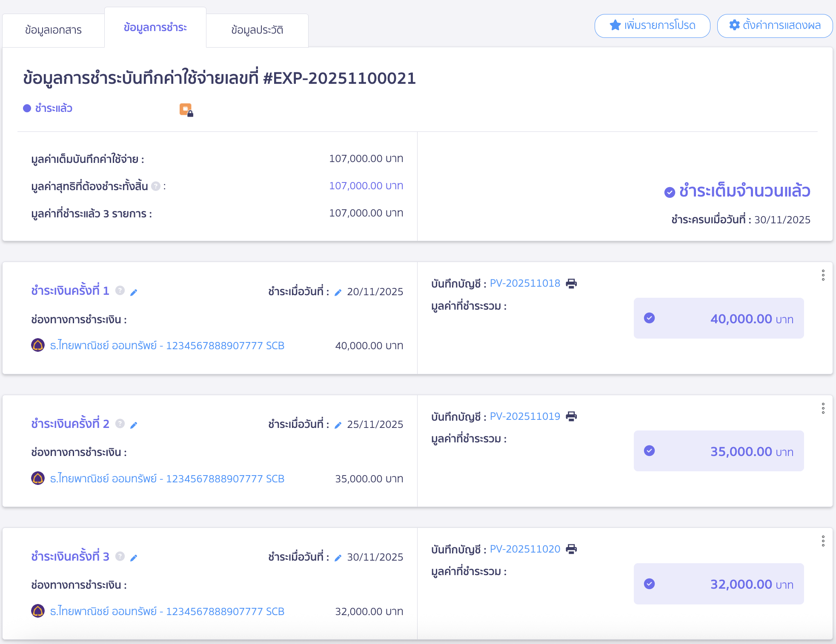Open three-dot menu for payment 1
The height and width of the screenshot is (644, 836).
823,275
